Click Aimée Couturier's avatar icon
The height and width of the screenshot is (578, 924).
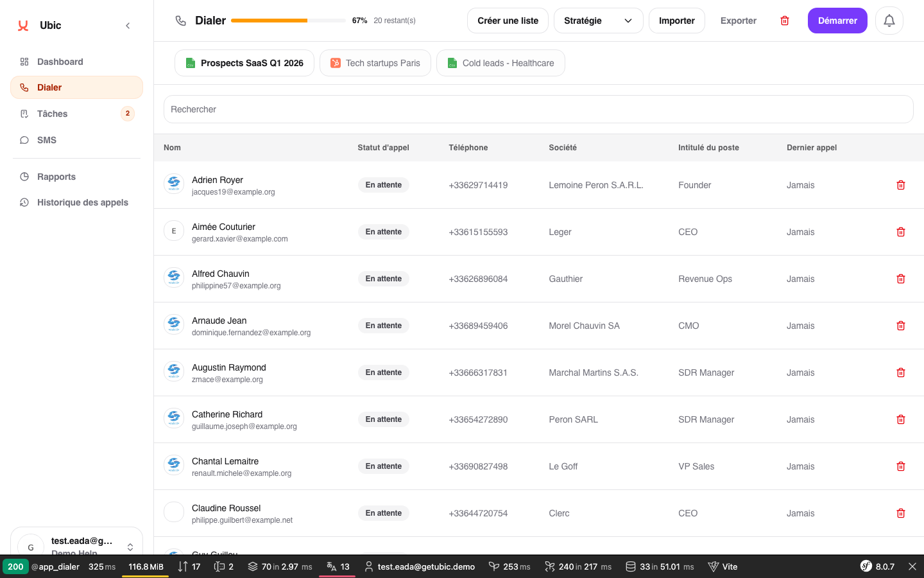pyautogui.click(x=174, y=231)
